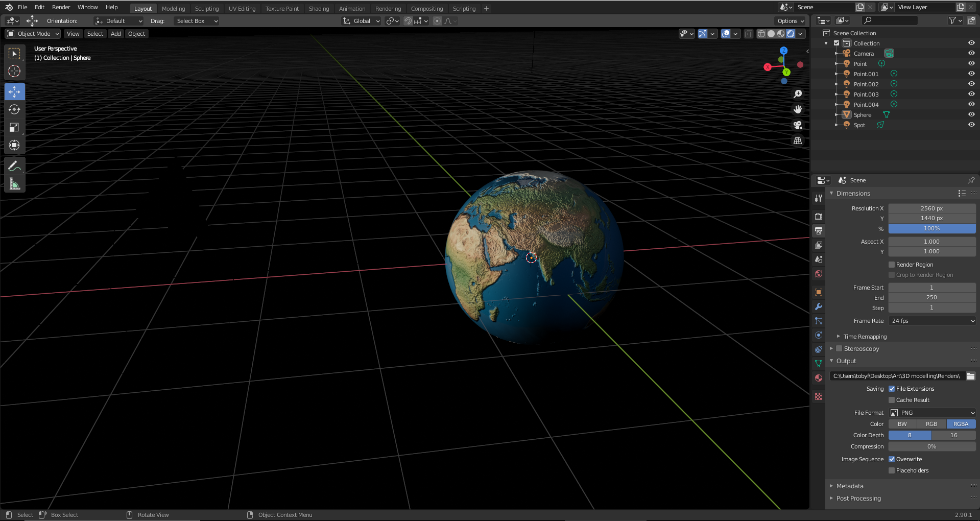The height and width of the screenshot is (521, 980).
Task: Switch to wireframe viewport shading
Action: (x=761, y=34)
